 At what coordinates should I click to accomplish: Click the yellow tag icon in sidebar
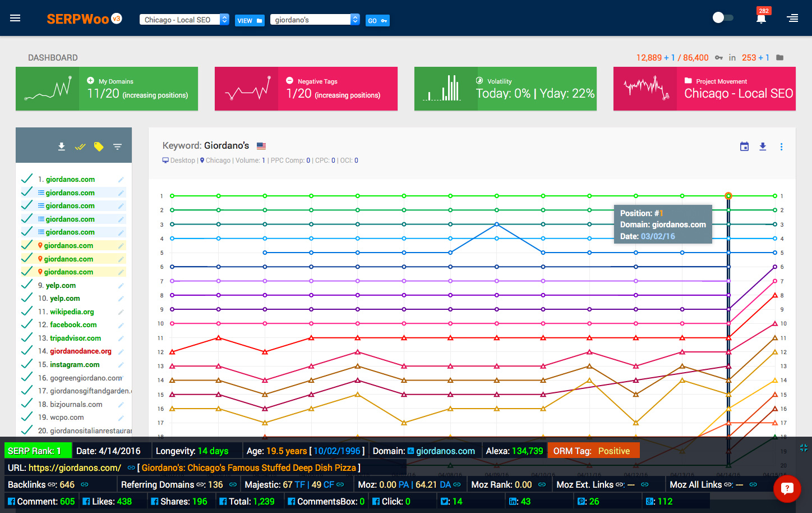(99, 146)
